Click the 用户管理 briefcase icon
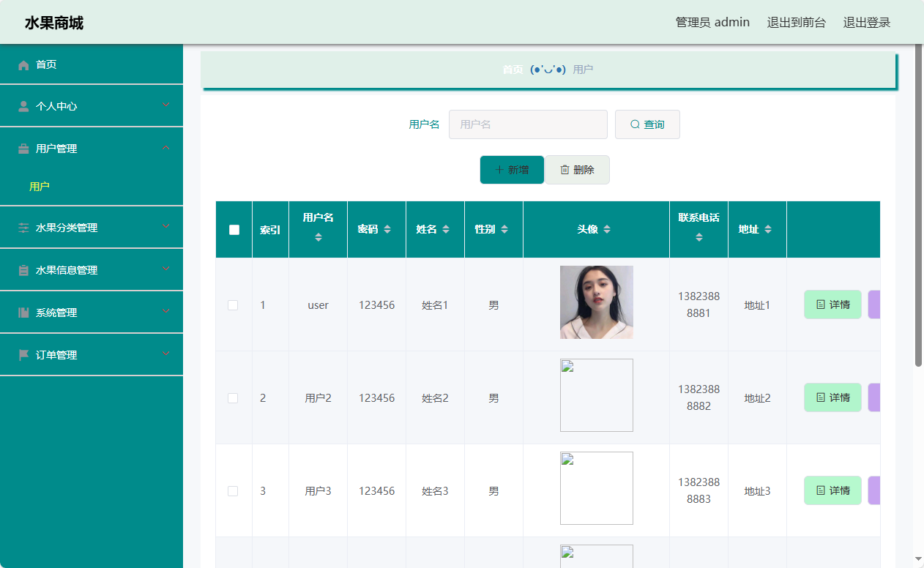924x568 pixels. coord(23,148)
